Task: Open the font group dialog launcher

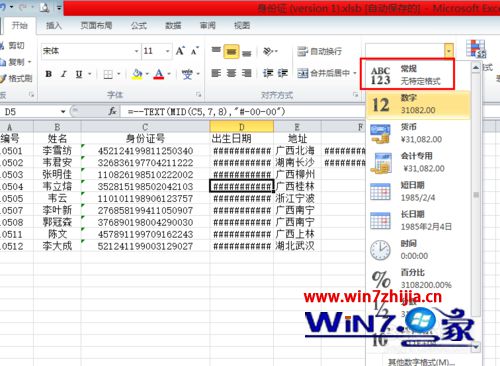Action: (x=198, y=95)
